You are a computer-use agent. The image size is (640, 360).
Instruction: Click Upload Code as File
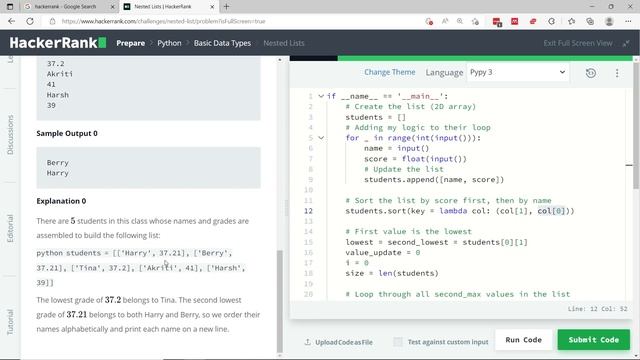[x=344, y=342]
